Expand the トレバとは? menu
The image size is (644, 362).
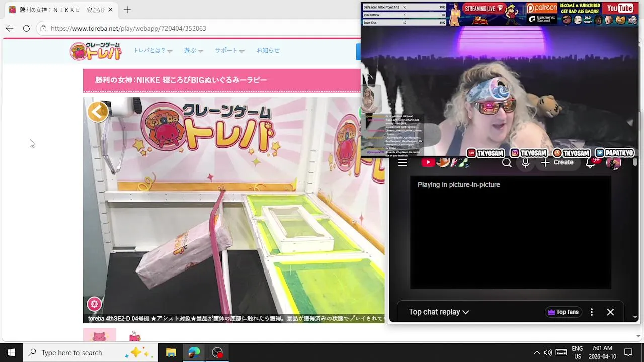152,51
